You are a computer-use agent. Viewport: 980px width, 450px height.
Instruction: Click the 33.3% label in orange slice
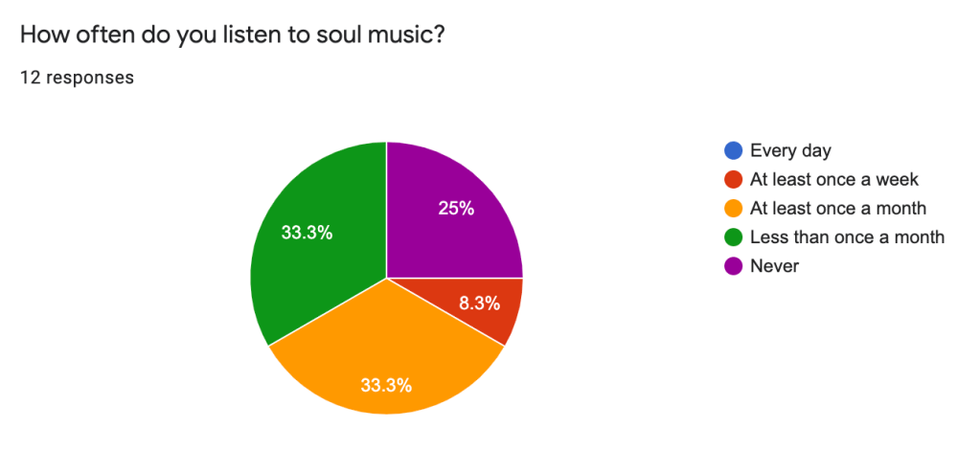pyautogui.click(x=386, y=385)
